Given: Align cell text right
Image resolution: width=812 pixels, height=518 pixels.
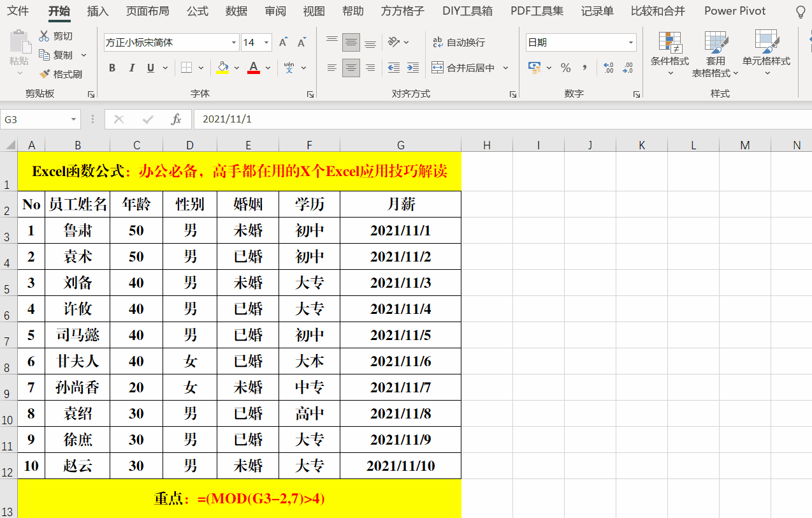Looking at the screenshot, I should [370, 68].
